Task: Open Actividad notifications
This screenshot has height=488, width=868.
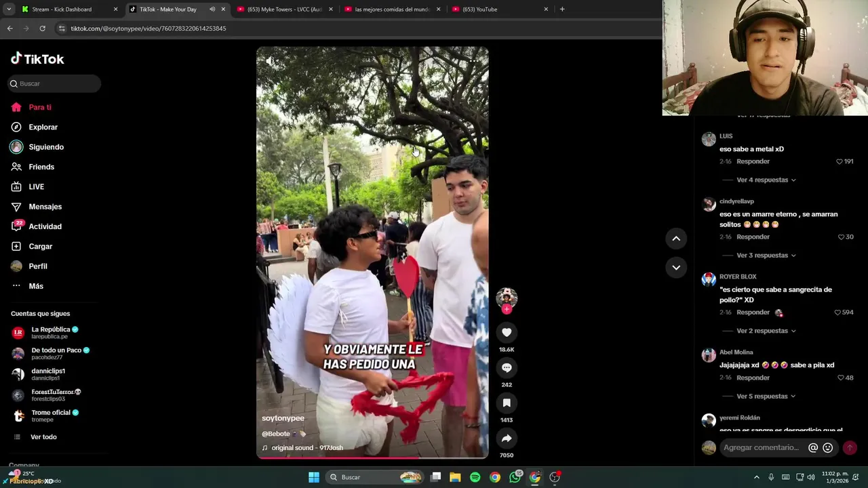Action: click(x=36, y=226)
